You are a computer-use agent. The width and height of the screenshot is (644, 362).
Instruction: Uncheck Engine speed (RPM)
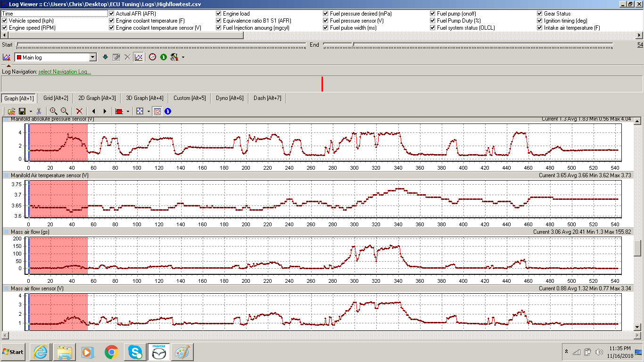[5, 28]
